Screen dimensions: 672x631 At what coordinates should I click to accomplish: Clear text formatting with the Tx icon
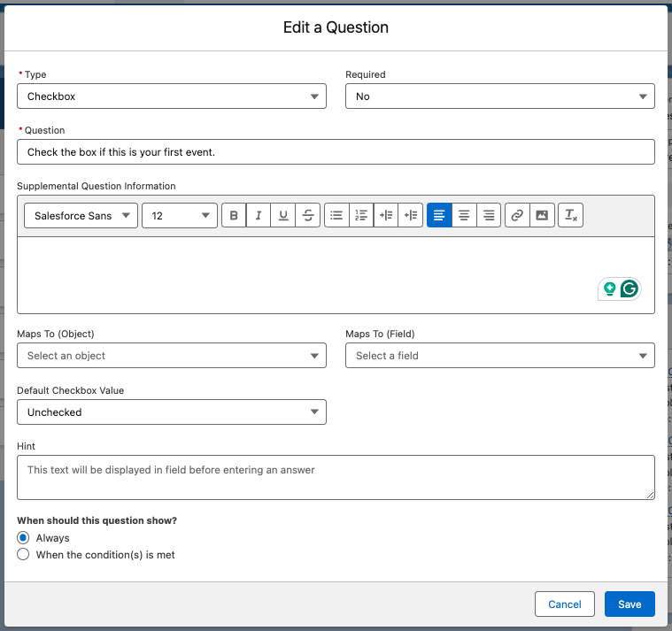coord(570,215)
